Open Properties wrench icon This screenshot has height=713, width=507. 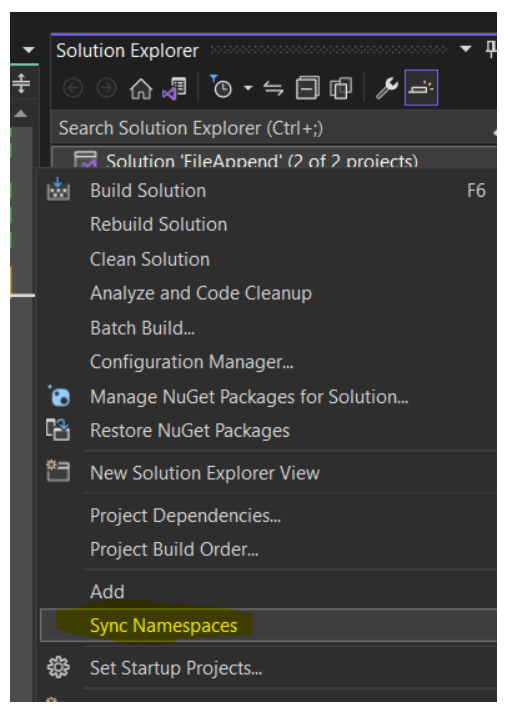(387, 88)
